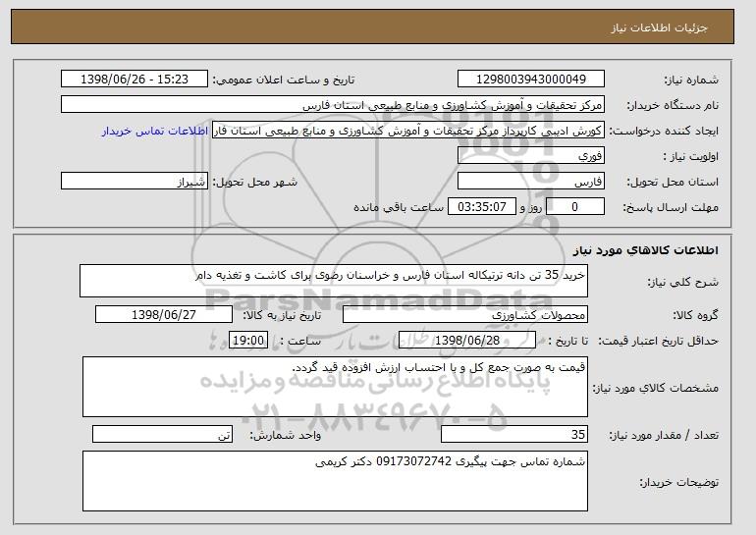Click the اطلاعات کالاهای مورد نیاز section heading

pyautogui.click(x=646, y=250)
